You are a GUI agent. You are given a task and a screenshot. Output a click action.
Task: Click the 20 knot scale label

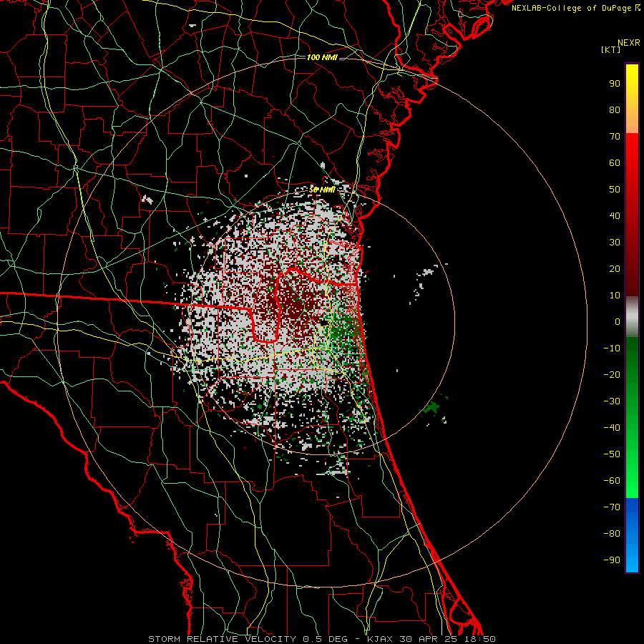pos(615,269)
